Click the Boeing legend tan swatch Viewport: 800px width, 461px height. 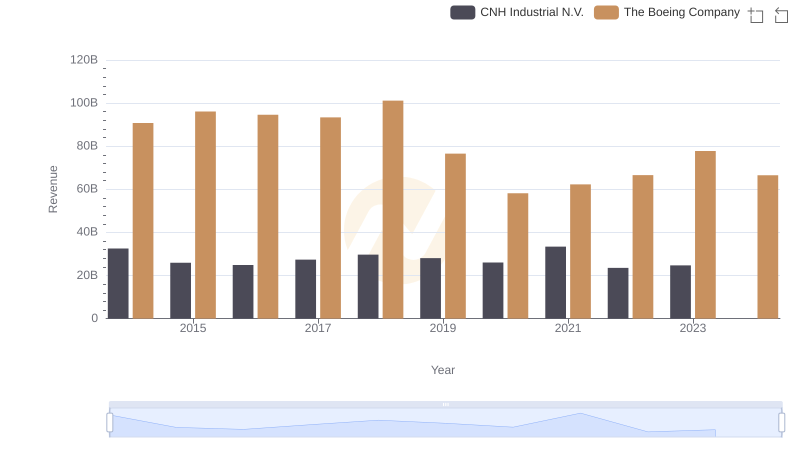click(606, 12)
